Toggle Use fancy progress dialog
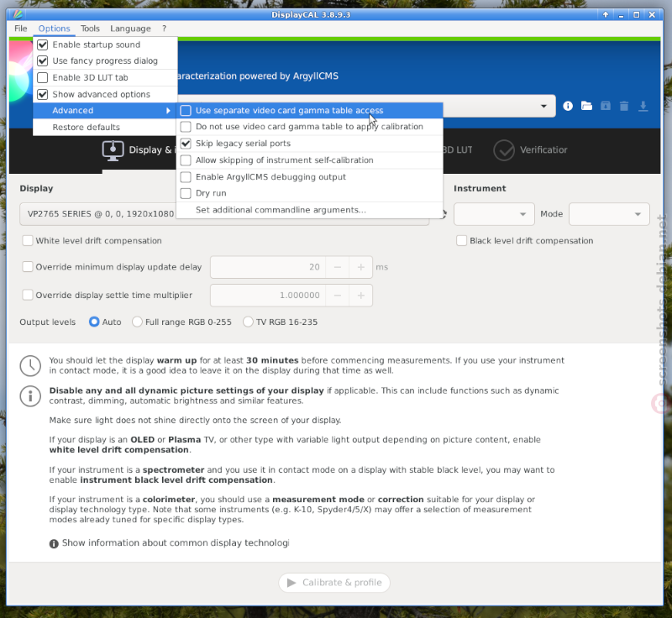Viewport: 672px width, 618px height. pos(105,60)
